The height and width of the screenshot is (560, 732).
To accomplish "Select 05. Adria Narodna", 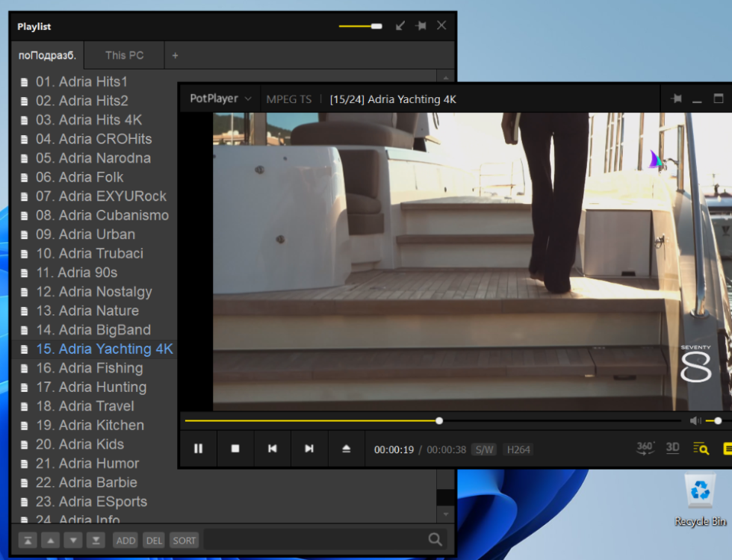I will tap(94, 158).
